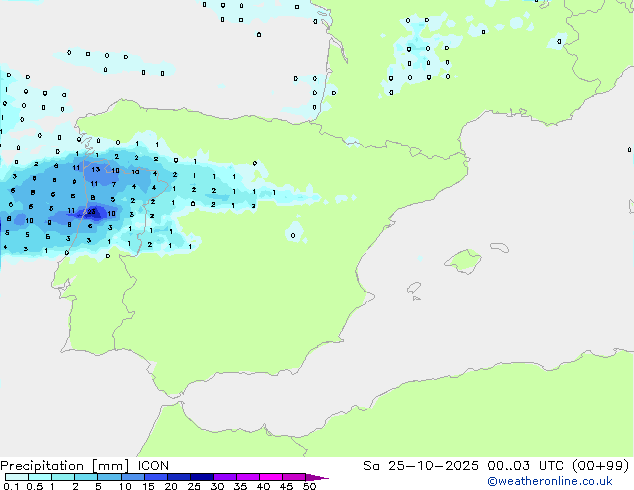Select the 45–50 mm legend swatch
This screenshot has width=634, height=490.
(294, 477)
